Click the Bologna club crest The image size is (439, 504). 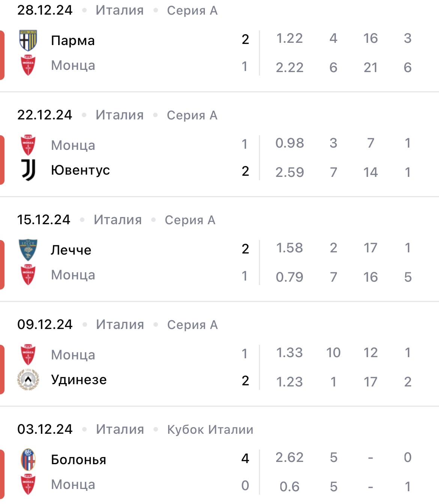[x=28, y=459]
